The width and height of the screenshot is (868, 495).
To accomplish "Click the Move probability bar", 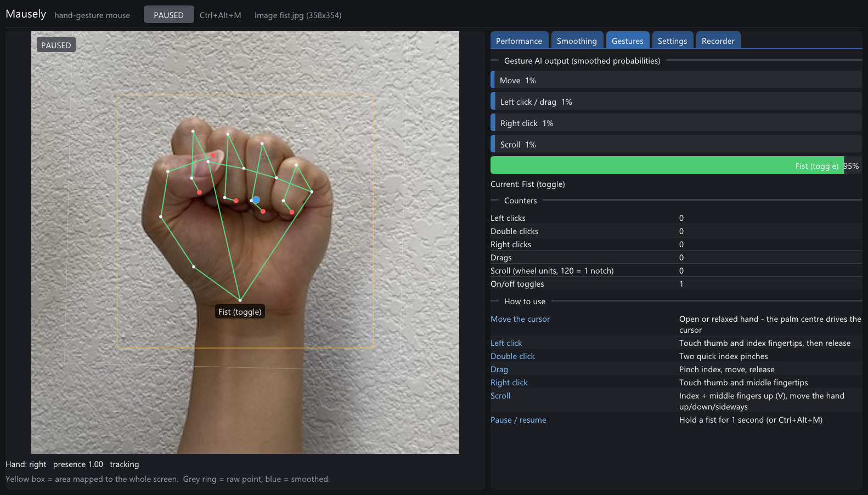I will [x=676, y=80].
